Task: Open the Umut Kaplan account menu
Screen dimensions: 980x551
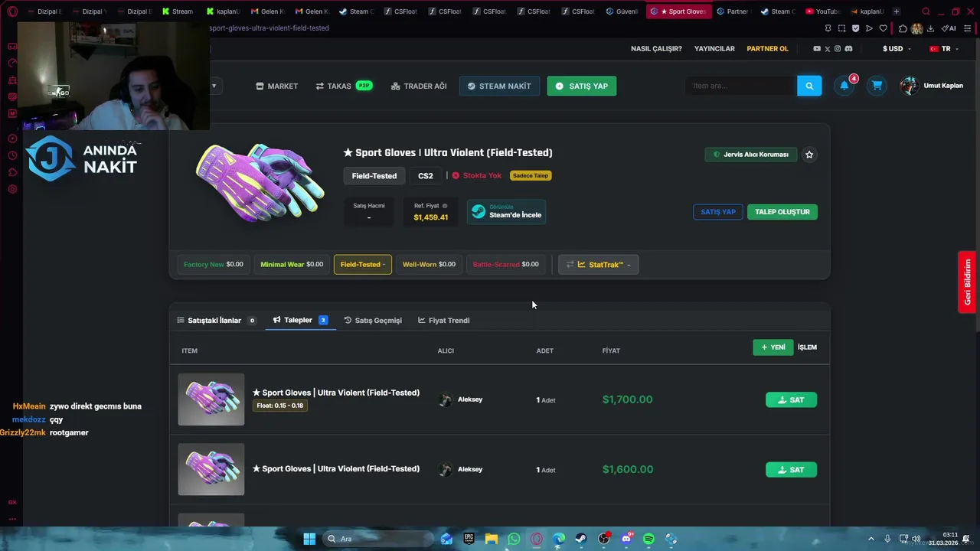Action: pos(933,86)
